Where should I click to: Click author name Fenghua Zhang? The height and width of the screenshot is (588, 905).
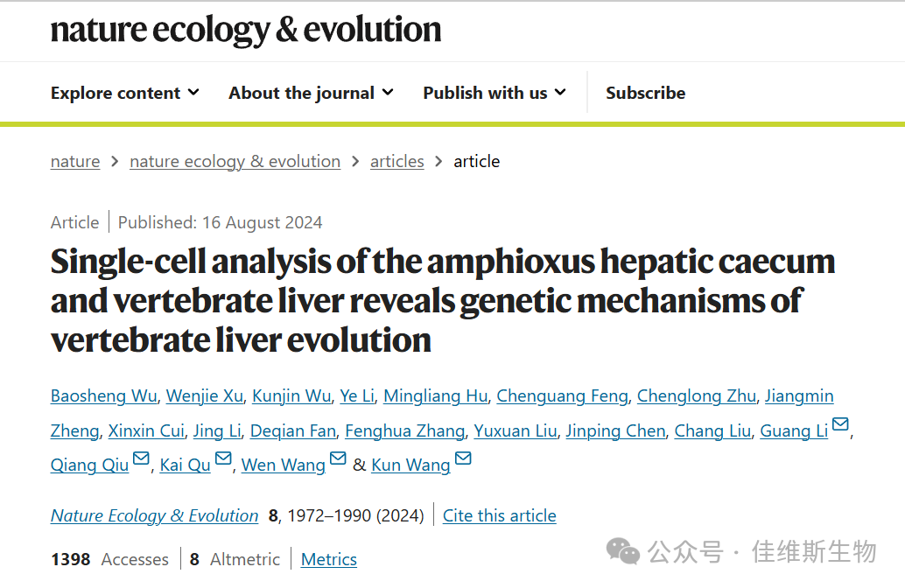pyautogui.click(x=404, y=430)
